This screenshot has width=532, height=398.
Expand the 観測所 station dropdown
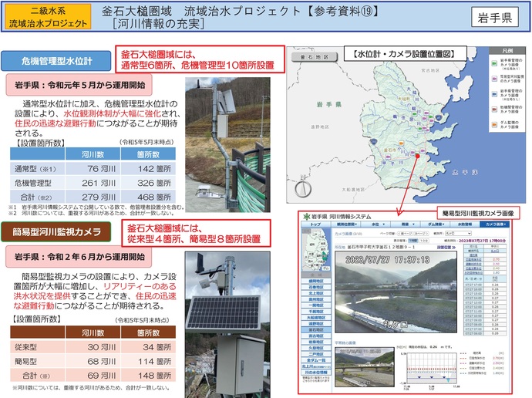tap(458, 234)
